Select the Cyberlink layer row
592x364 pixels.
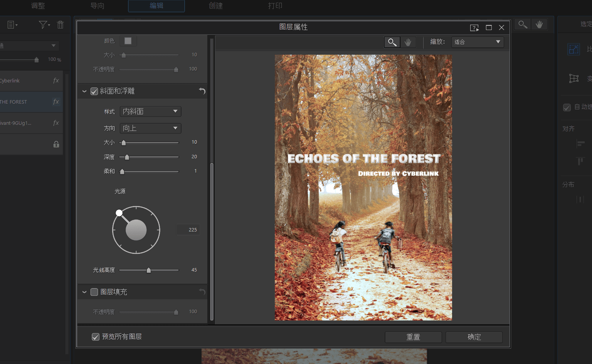[x=31, y=81]
